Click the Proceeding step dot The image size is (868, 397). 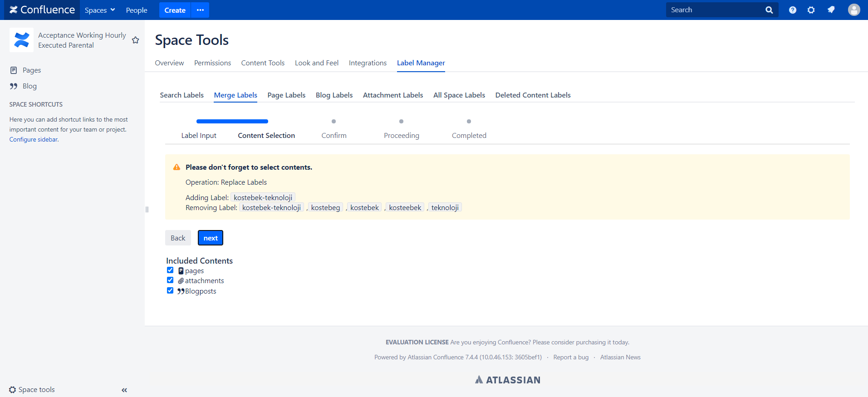click(x=401, y=122)
